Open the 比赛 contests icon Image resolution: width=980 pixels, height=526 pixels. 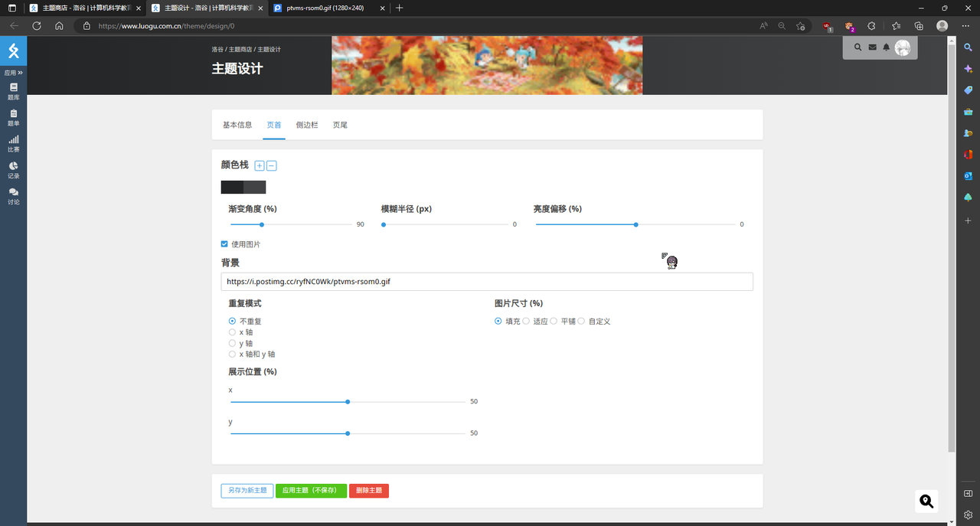13,139
